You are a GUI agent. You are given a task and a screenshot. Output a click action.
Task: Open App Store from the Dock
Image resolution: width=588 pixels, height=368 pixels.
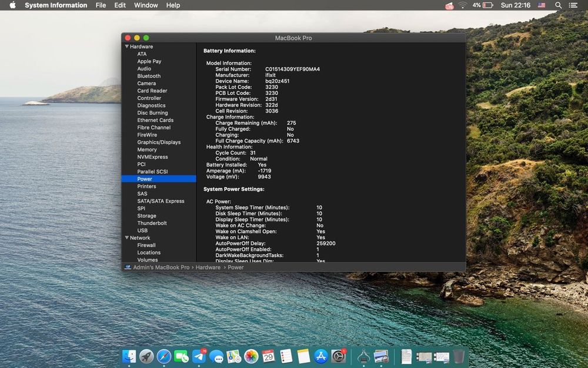(x=321, y=356)
